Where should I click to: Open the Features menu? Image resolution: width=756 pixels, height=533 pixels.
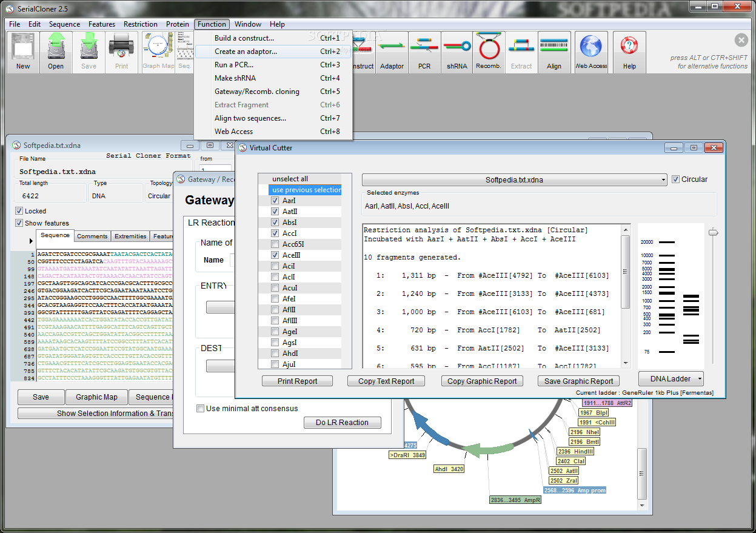point(102,24)
